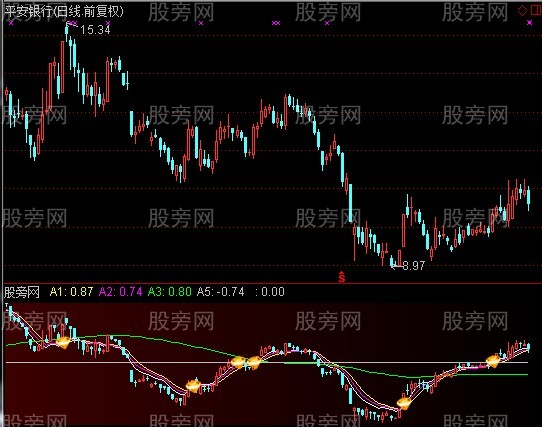
Task: Click the 15.34 high price label
Action: tap(95, 30)
